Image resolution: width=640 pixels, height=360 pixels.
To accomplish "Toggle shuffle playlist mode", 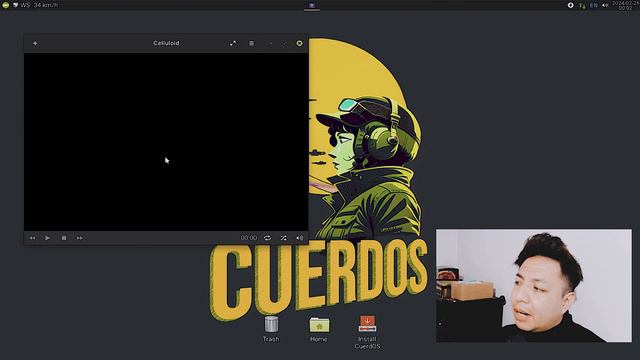I will (283, 238).
